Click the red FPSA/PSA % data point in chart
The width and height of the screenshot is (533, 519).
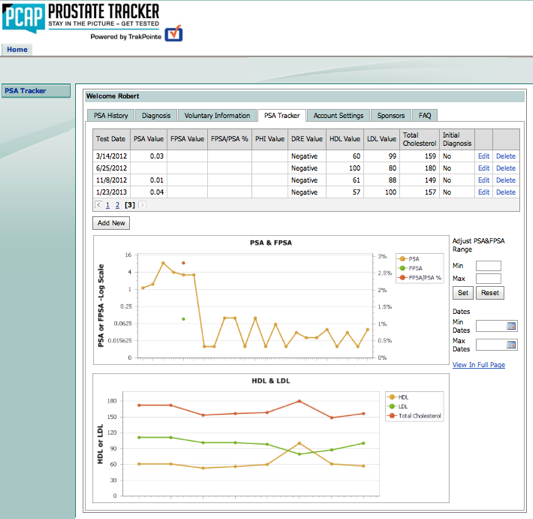click(184, 263)
